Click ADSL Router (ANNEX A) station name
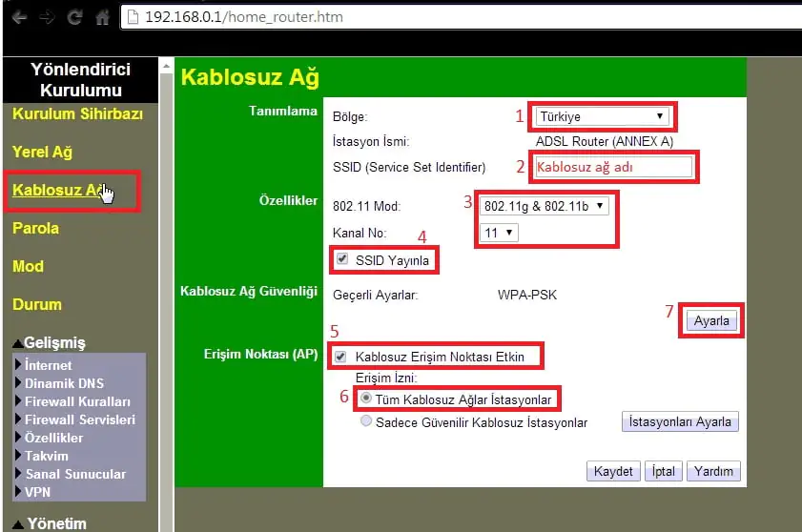This screenshot has width=802, height=532. [604, 141]
